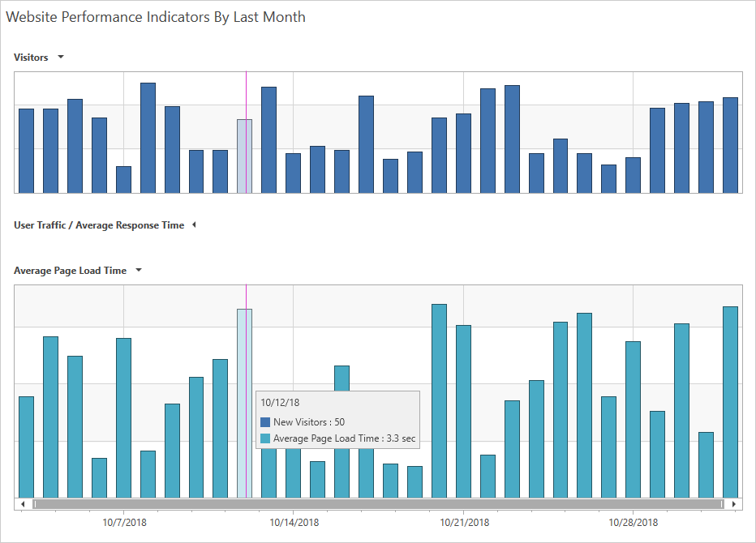Click first bar in the Visitors chart

[26, 151]
